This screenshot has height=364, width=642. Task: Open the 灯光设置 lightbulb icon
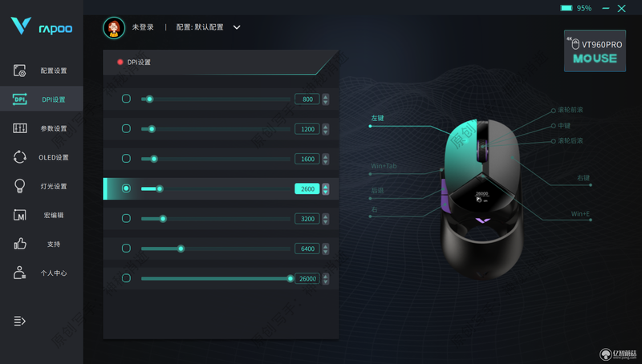19,186
